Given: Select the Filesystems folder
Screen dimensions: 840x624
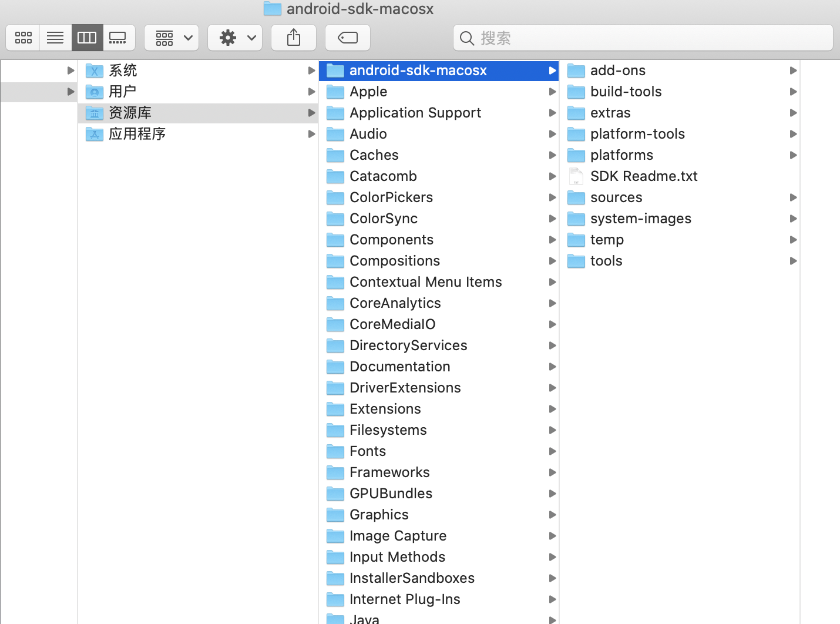Looking at the screenshot, I should pos(439,430).
